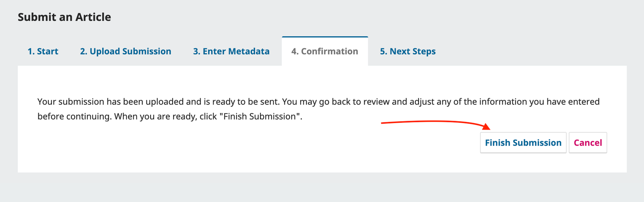Click the word "adjust" in the message

pyautogui.click(x=422, y=102)
